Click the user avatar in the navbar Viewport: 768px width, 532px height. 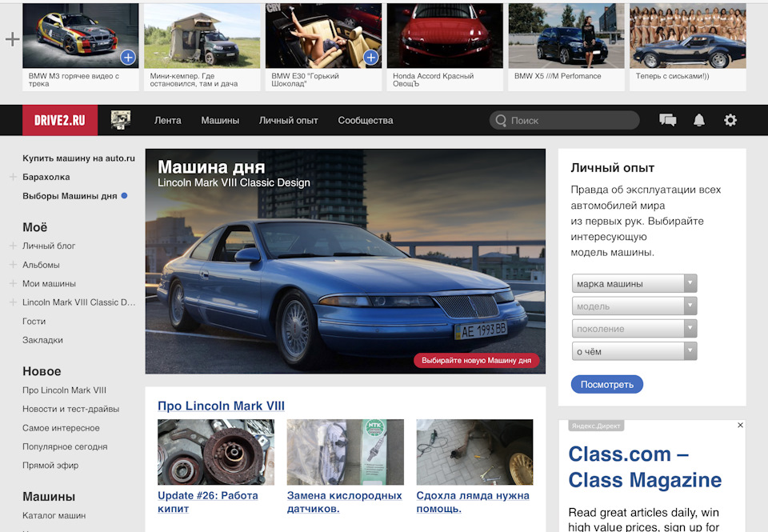[x=121, y=120]
